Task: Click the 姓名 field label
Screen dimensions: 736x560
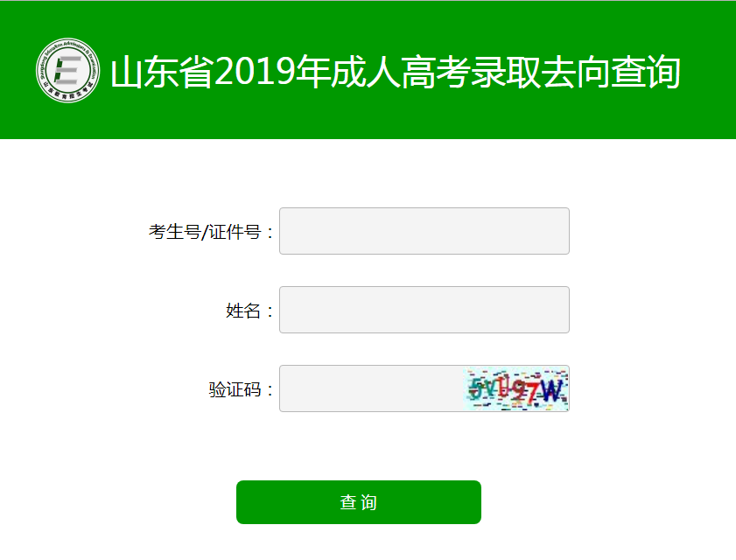Action: (249, 311)
